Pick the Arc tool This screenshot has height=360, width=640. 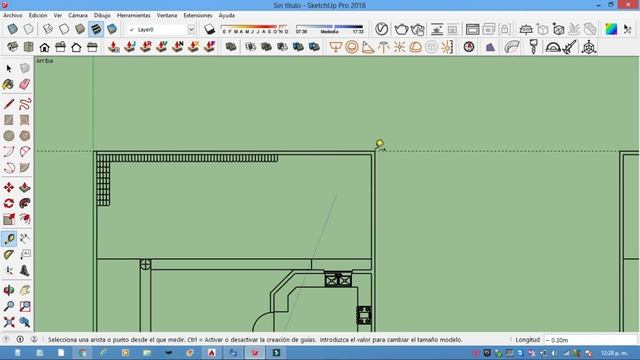pos(9,152)
